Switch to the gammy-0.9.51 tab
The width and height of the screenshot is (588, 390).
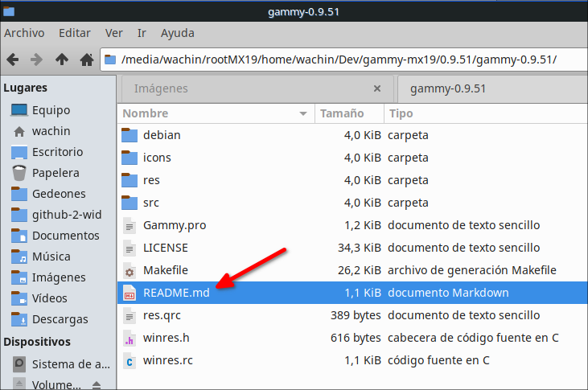[x=492, y=89]
